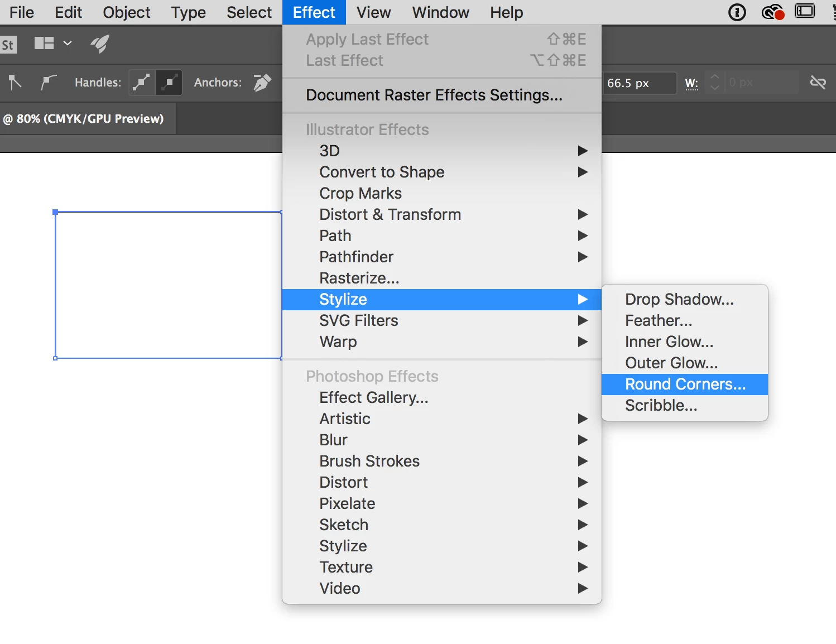Click the display mirroring menu bar icon

pyautogui.click(x=805, y=11)
